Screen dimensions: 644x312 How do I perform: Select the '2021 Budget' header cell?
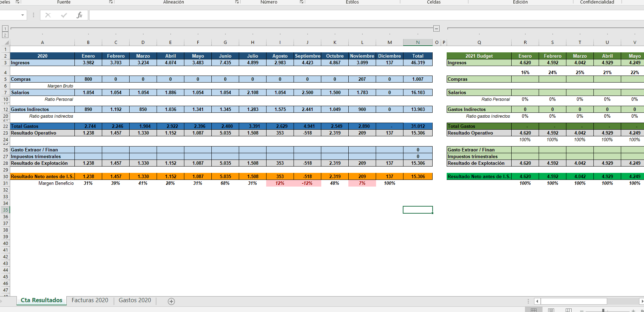479,56
